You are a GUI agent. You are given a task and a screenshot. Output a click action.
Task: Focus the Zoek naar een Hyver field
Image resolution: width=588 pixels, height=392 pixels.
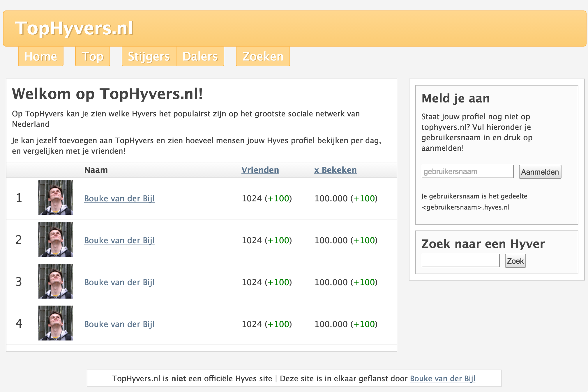(460, 260)
